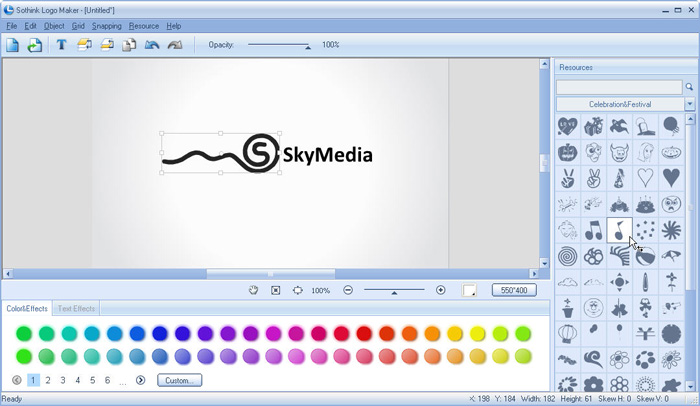Open the Snapping menu
700x406 pixels.
107,26
